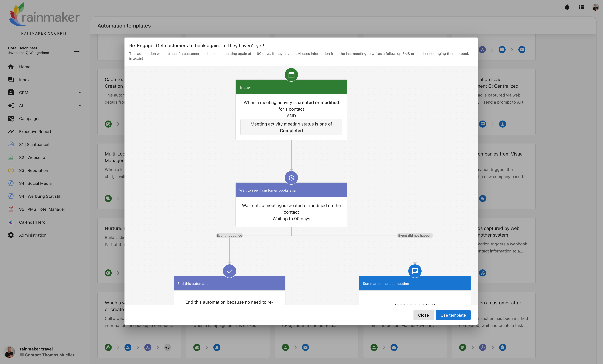Click Contact Thomas Mueller link
The height and width of the screenshot is (364, 603).
[49, 355]
